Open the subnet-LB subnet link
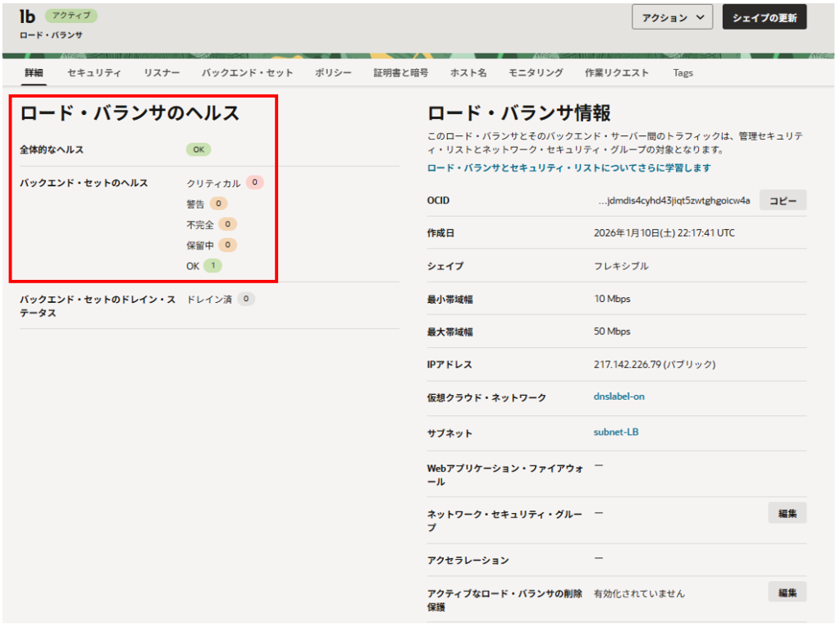 coord(615,432)
